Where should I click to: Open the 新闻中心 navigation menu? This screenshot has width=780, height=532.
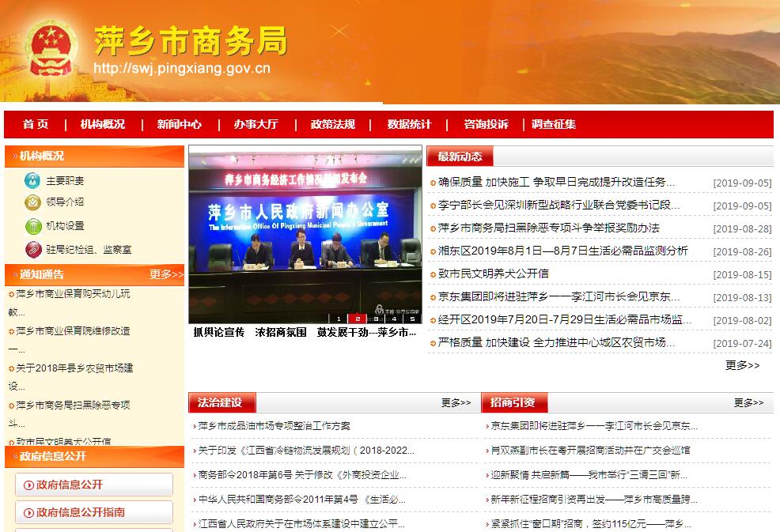[179, 124]
